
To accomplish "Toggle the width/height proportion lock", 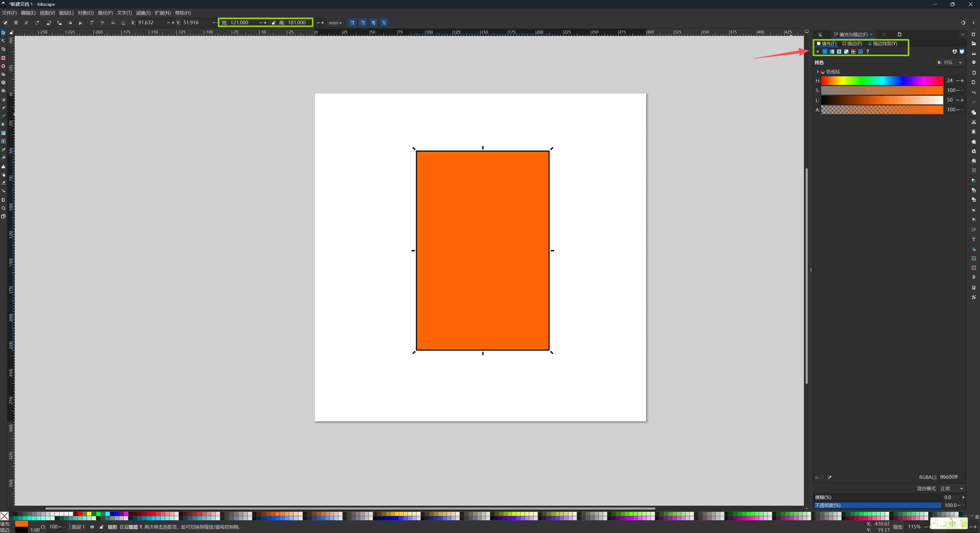I will (274, 22).
